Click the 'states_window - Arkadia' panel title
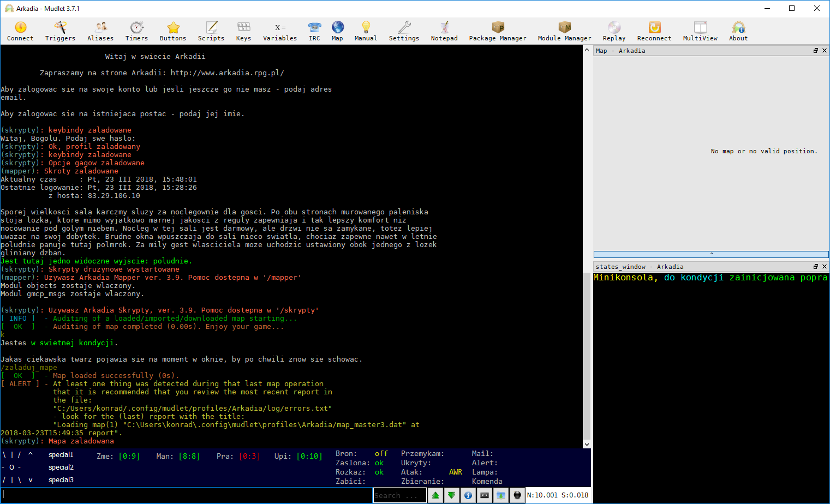The width and height of the screenshot is (830, 504). coord(640,267)
